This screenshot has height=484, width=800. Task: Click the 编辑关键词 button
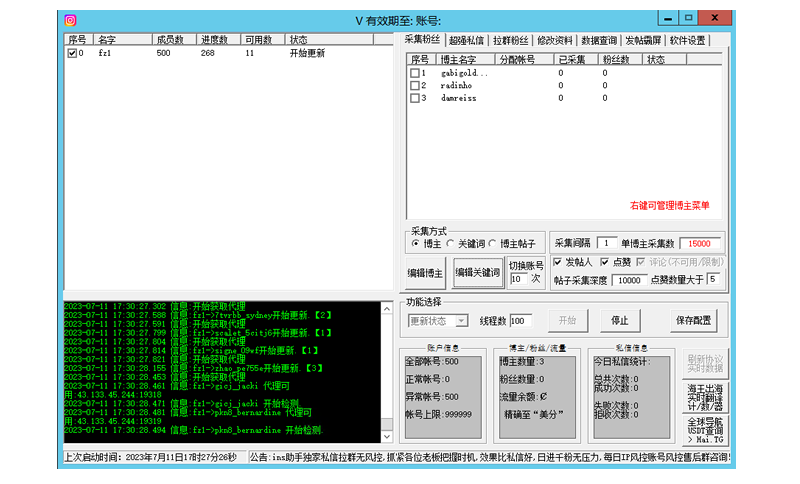pyautogui.click(x=477, y=273)
